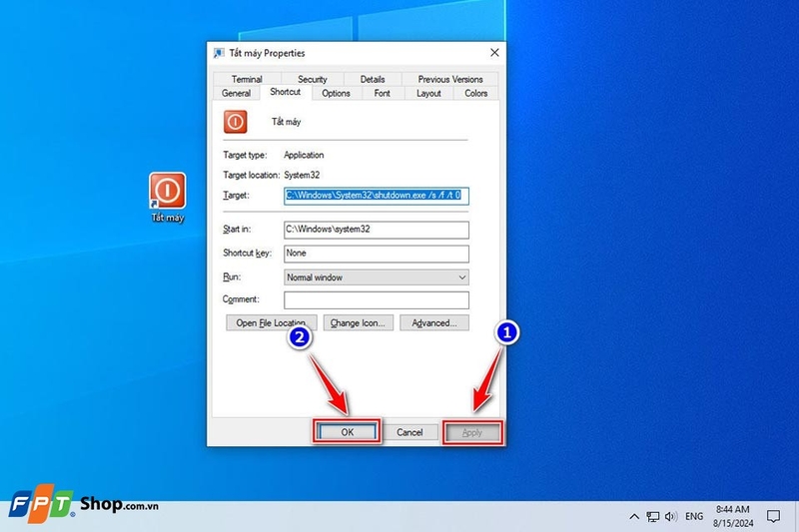Click the Comment input field
Screen dimensions: 799x532
pos(377,299)
